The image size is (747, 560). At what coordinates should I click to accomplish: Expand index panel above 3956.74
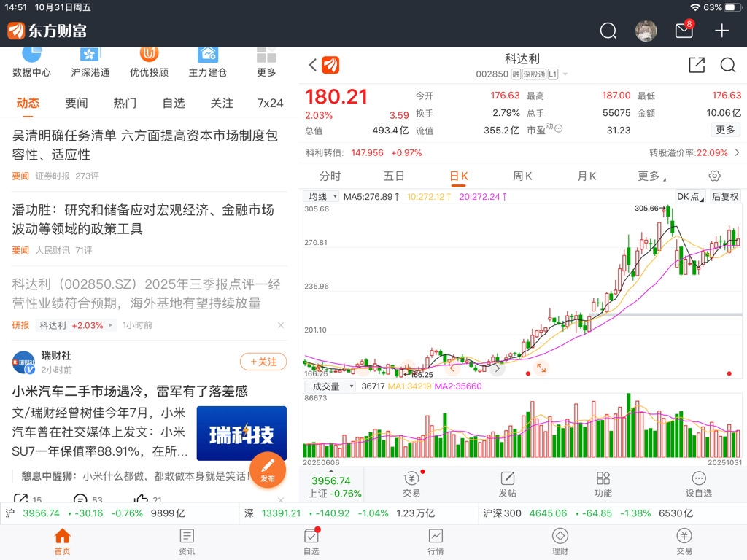click(x=331, y=471)
